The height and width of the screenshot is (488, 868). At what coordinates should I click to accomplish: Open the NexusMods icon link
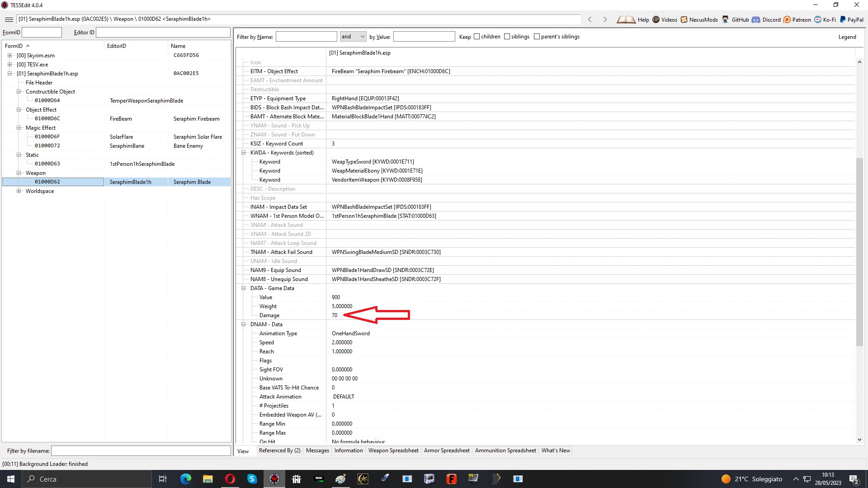pyautogui.click(x=684, y=19)
